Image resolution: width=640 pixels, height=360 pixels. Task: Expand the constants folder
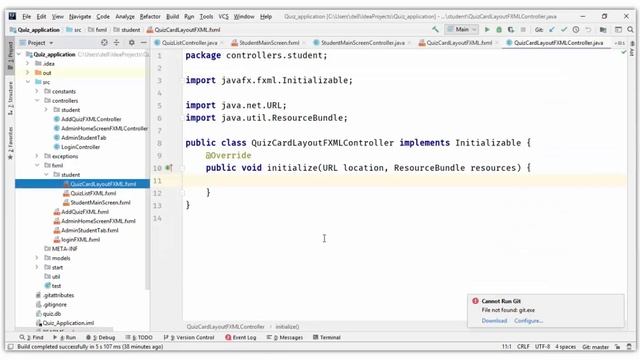click(37, 91)
